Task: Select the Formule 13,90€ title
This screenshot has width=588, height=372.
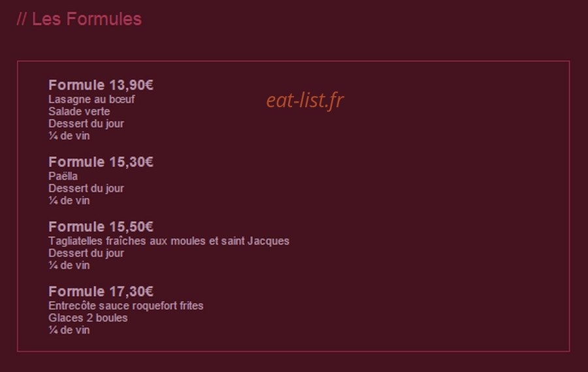Action: tap(101, 85)
